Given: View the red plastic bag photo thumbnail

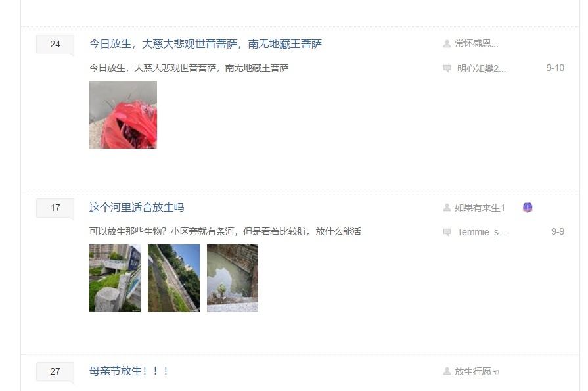Looking at the screenshot, I should pyautogui.click(x=123, y=114).
